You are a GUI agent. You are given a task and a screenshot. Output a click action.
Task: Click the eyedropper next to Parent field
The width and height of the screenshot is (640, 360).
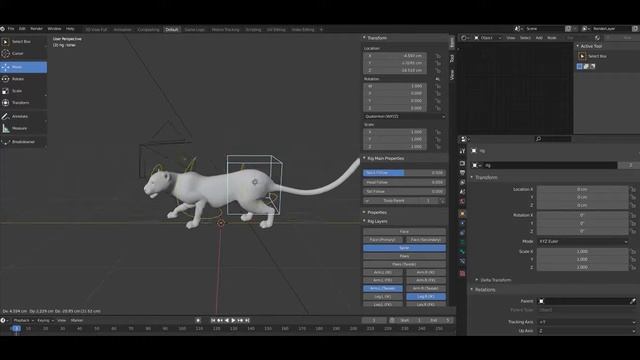633,301
